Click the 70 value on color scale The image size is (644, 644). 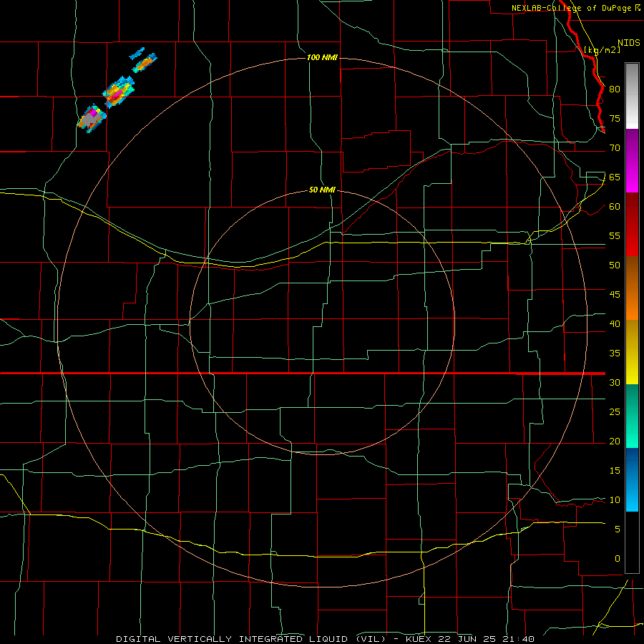(x=615, y=148)
